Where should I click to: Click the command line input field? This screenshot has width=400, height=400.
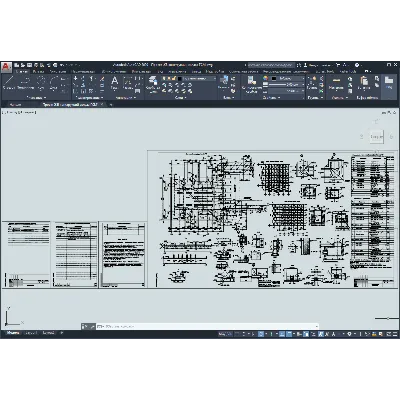[x=207, y=326]
